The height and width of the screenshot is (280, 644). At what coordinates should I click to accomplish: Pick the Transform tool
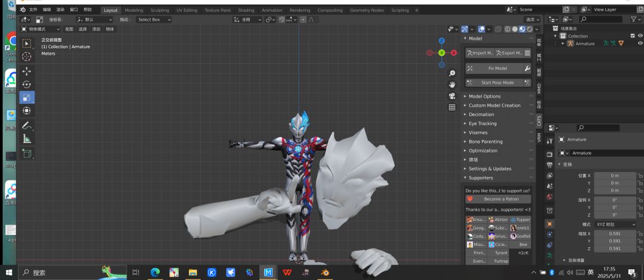tap(27, 110)
